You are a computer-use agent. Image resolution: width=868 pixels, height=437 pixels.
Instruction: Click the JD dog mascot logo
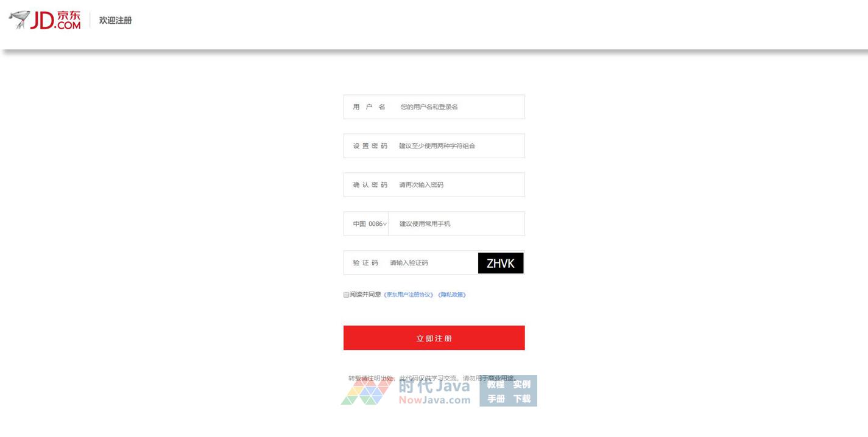pos(19,19)
